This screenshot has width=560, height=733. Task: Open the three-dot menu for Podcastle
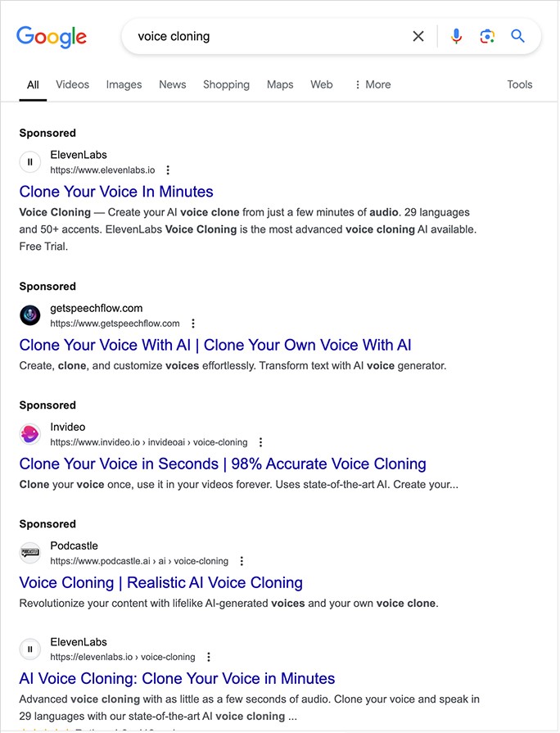[x=241, y=560]
